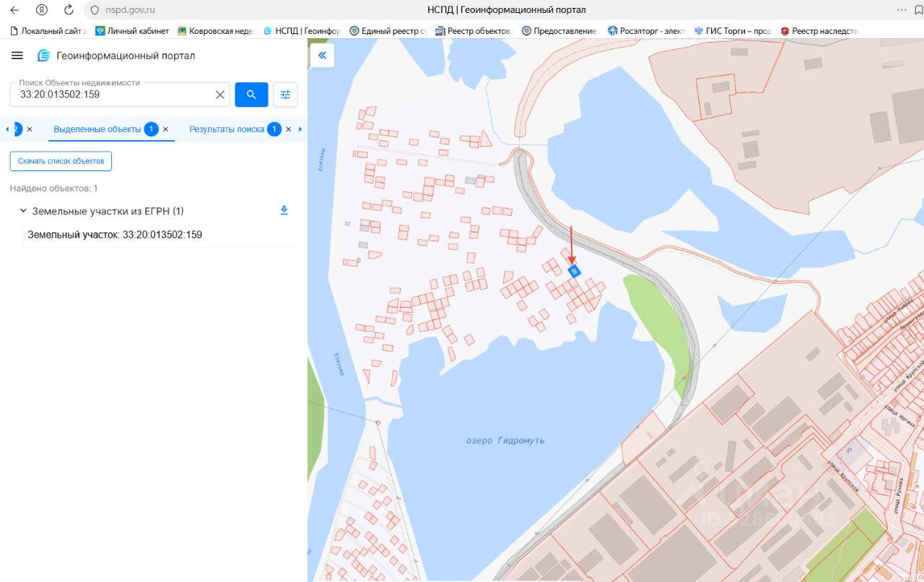
Task: Clear the search field with the X
Action: pyautogui.click(x=220, y=95)
